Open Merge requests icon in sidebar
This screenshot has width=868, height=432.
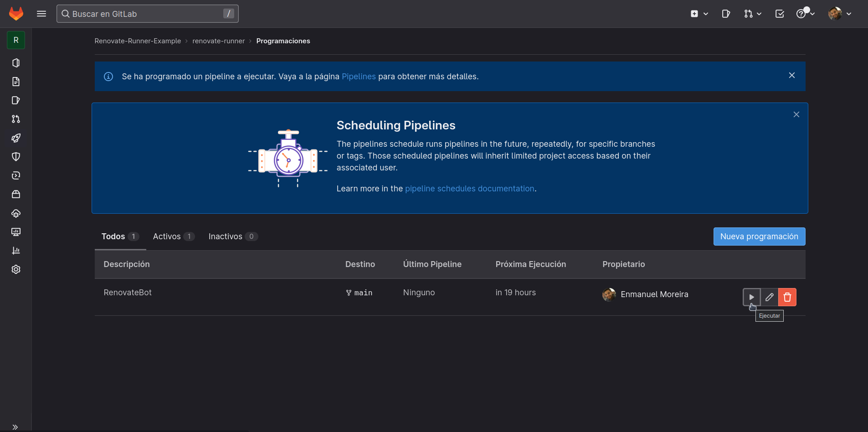tap(16, 119)
